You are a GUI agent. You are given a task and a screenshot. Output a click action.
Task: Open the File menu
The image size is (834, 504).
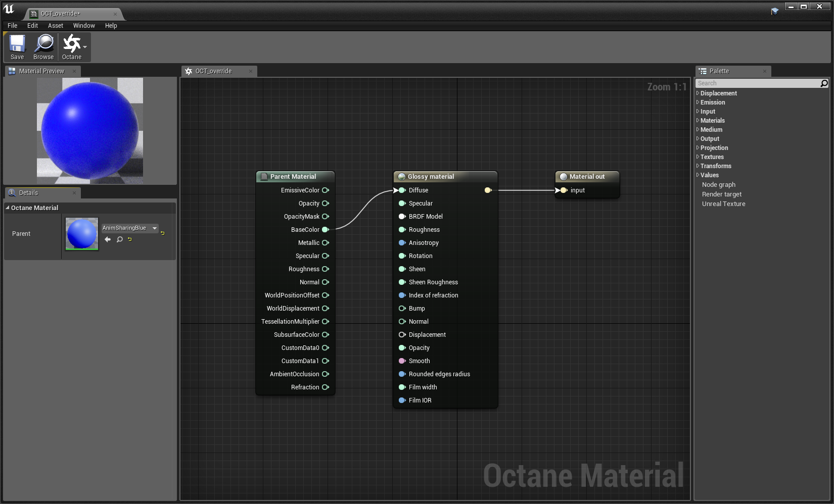click(x=13, y=26)
